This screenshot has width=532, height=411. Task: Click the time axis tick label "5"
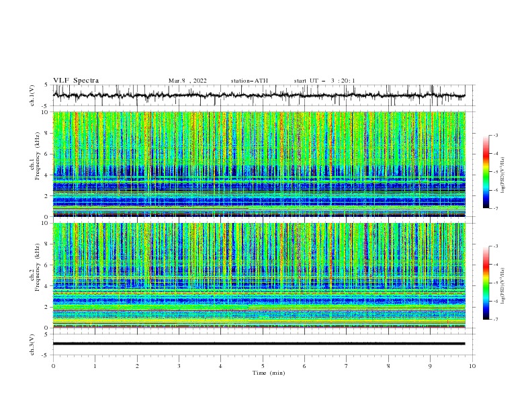[x=263, y=366]
